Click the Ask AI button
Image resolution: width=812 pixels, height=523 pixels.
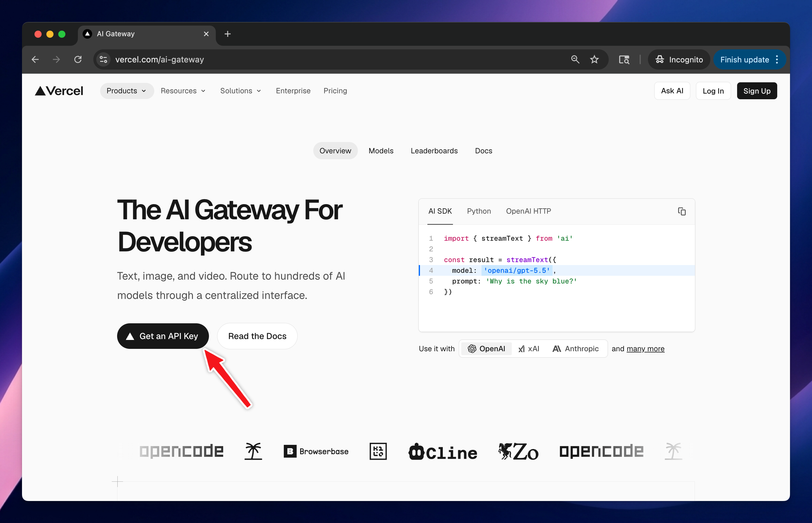(672, 91)
